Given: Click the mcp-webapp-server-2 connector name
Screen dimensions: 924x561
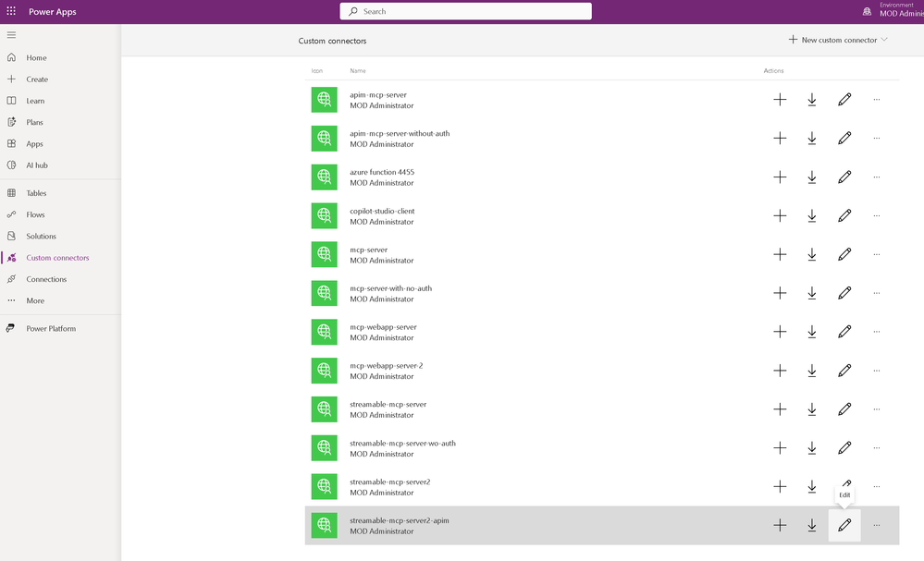Looking at the screenshot, I should click(x=386, y=366).
